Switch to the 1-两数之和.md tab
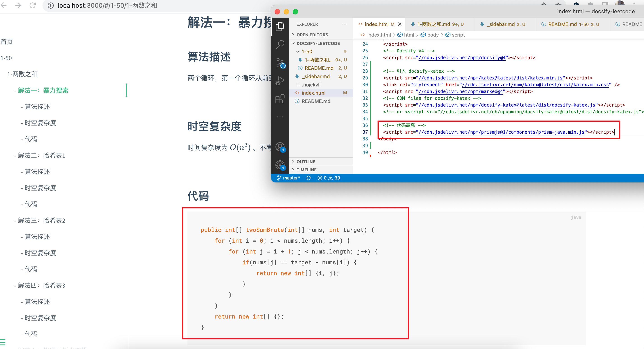The width and height of the screenshot is (644, 349). [x=437, y=24]
